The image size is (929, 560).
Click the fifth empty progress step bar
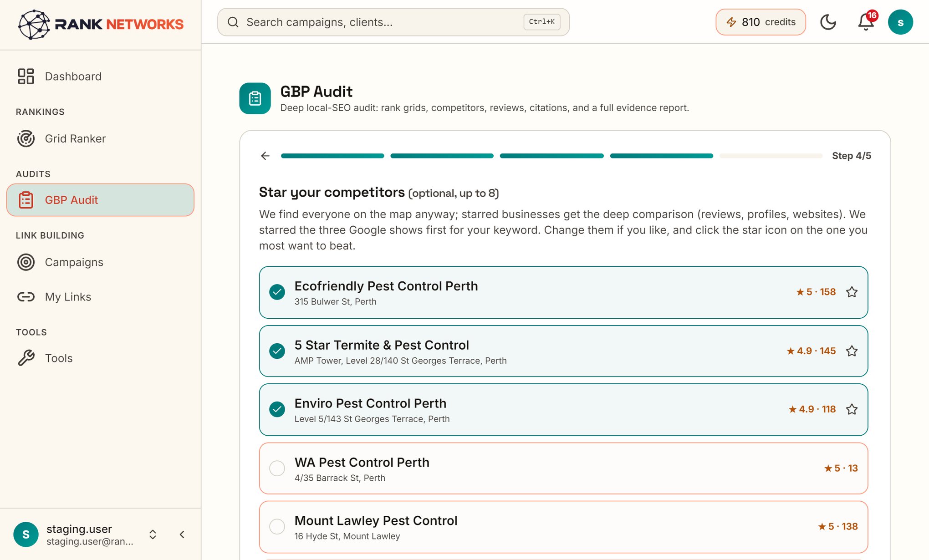(x=771, y=156)
